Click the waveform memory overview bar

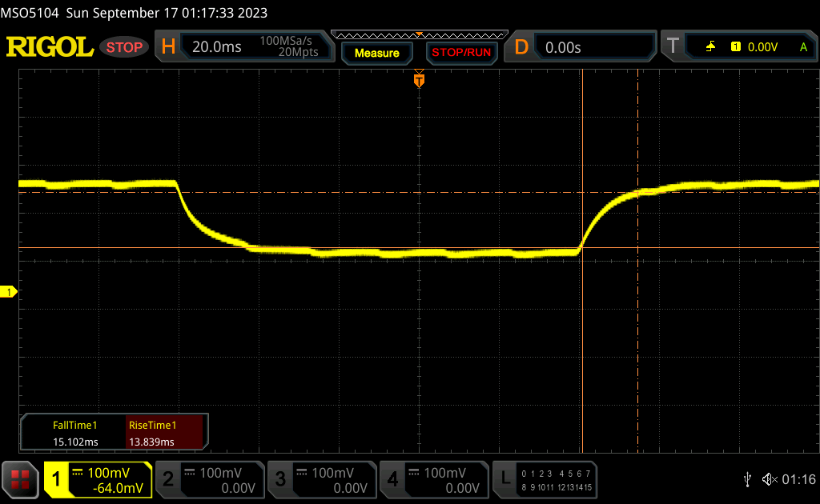point(420,35)
